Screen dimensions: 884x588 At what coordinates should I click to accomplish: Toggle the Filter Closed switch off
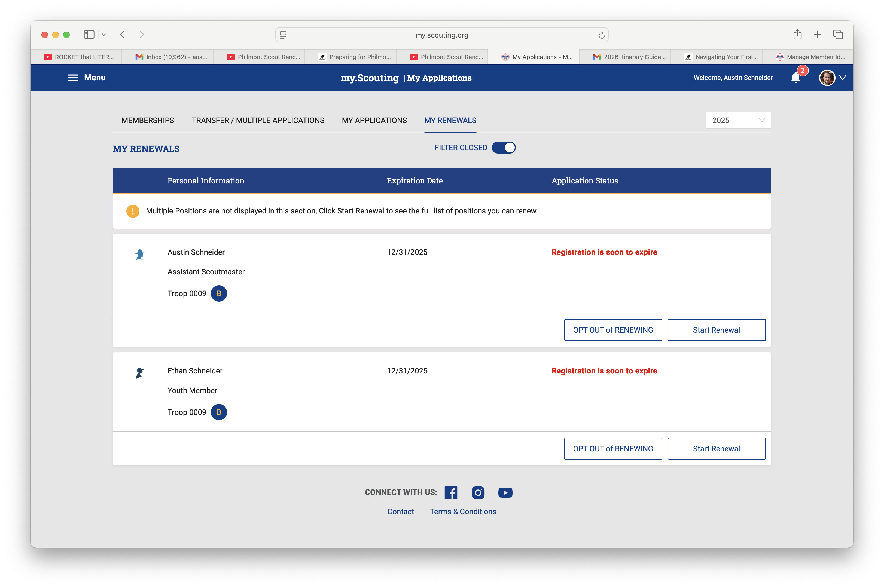pos(504,147)
